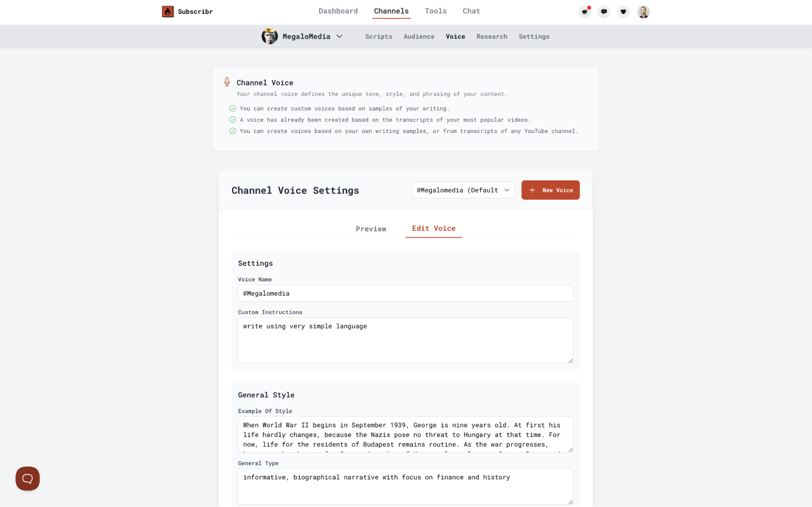Click the Research navigation menu item

click(492, 36)
